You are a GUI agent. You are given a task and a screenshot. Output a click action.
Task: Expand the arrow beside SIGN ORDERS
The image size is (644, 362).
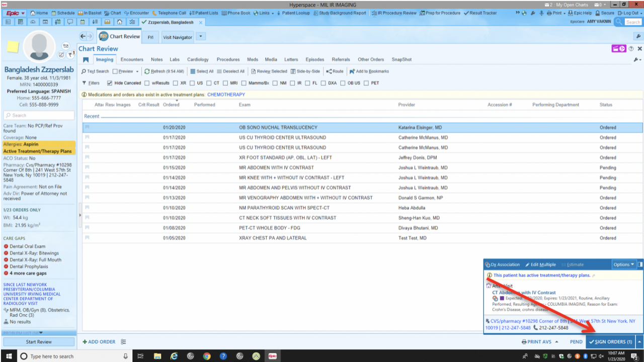coord(639,342)
